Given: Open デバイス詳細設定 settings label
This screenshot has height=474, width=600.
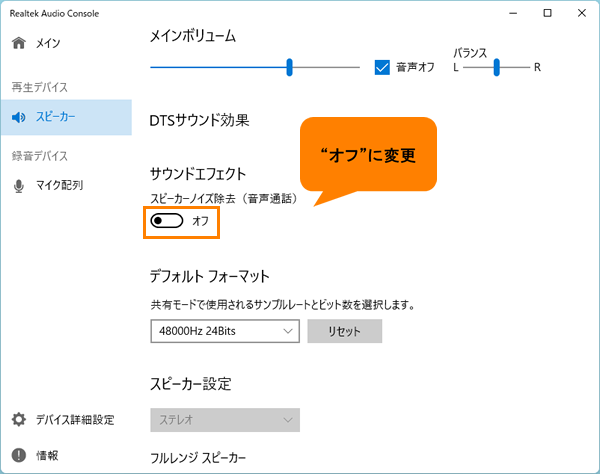Looking at the screenshot, I should pos(75,420).
